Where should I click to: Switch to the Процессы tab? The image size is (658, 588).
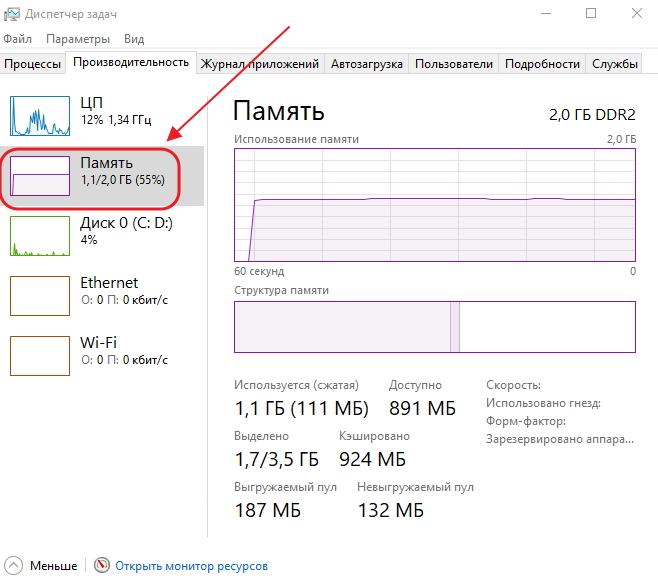(x=32, y=64)
